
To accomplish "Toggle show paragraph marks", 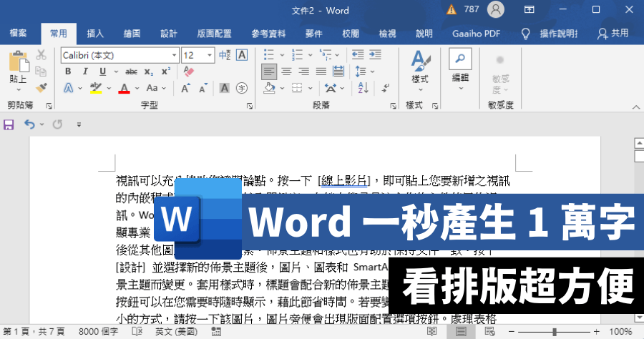I will pyautogui.click(x=386, y=87).
